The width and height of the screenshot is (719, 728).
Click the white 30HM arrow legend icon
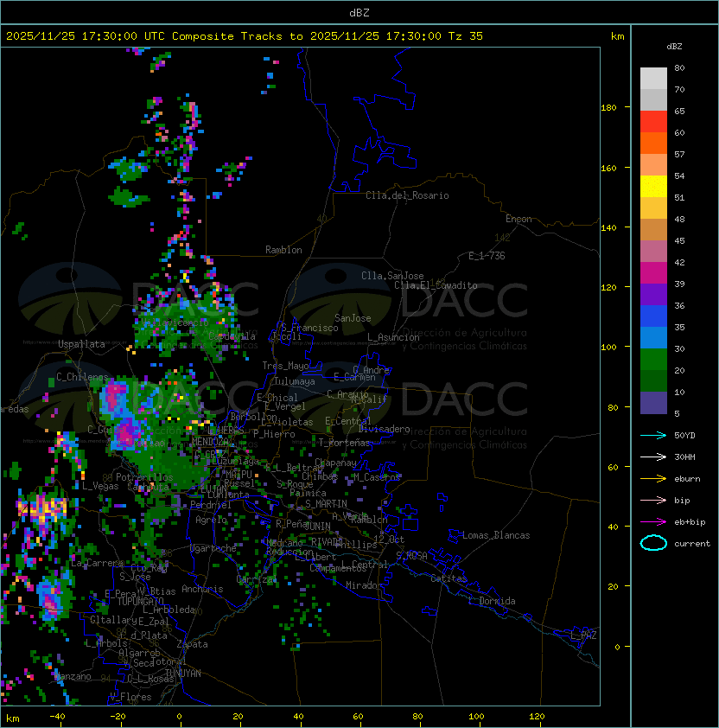tap(653, 457)
